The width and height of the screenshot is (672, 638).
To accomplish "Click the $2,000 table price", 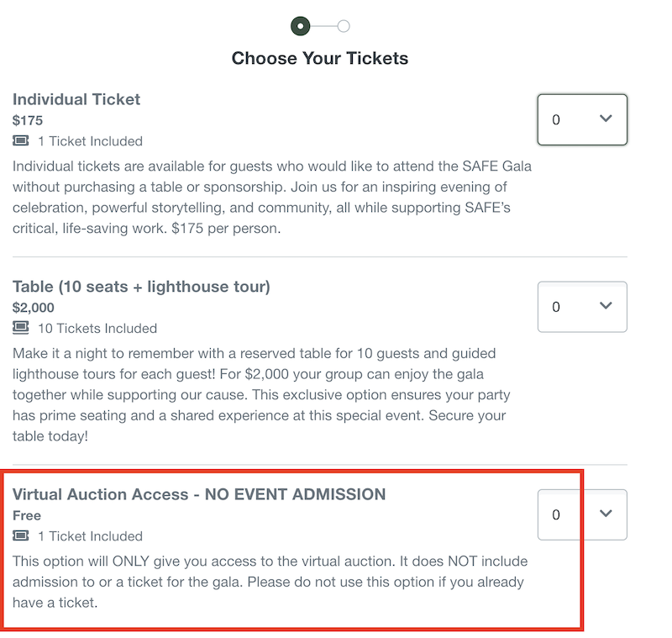I will point(34,308).
